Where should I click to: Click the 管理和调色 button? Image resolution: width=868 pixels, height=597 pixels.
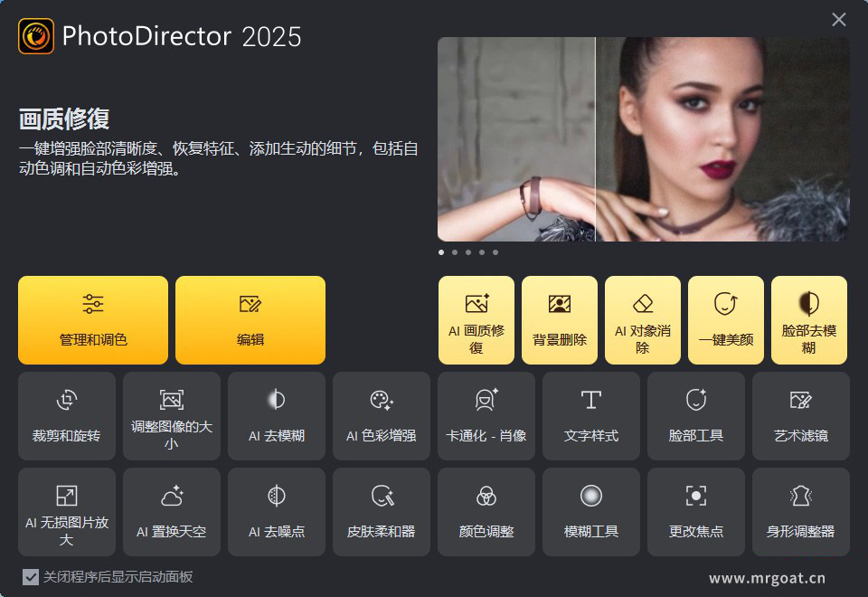(x=92, y=320)
